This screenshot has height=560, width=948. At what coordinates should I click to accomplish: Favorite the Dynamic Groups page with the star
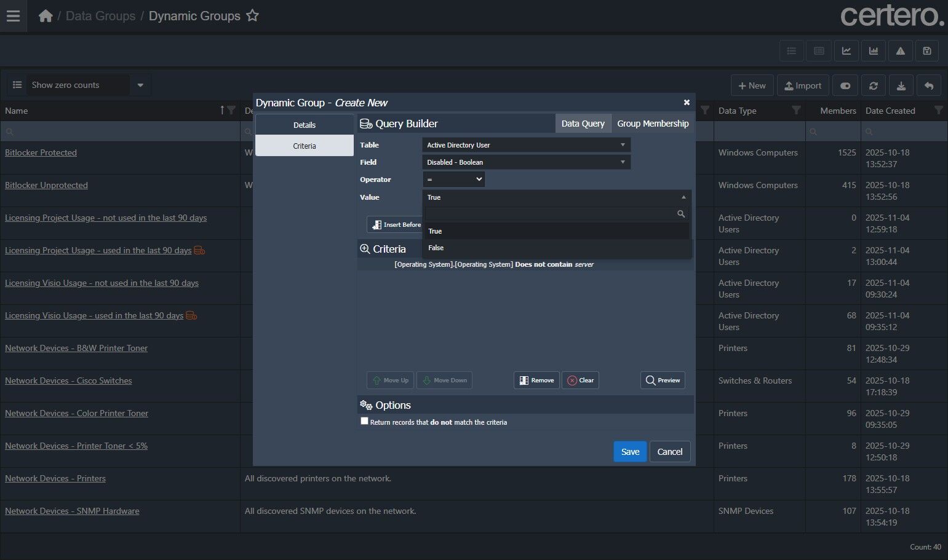coord(252,16)
